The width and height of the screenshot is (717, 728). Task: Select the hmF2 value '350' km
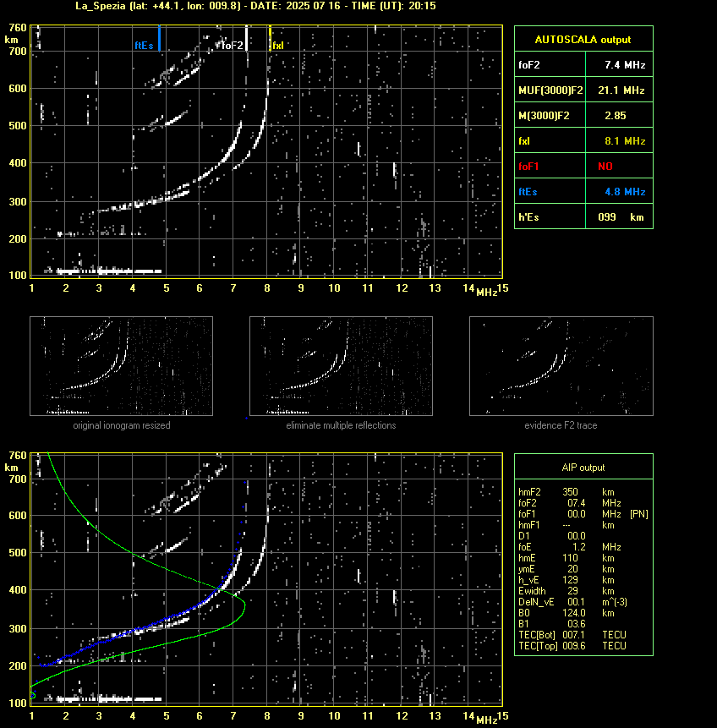point(570,492)
